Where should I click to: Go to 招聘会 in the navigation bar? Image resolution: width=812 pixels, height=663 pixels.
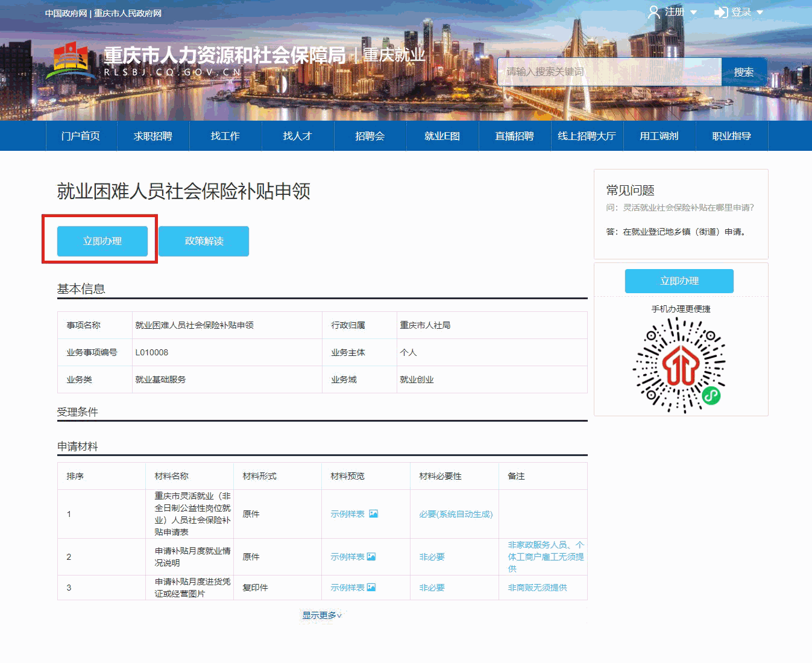370,136
